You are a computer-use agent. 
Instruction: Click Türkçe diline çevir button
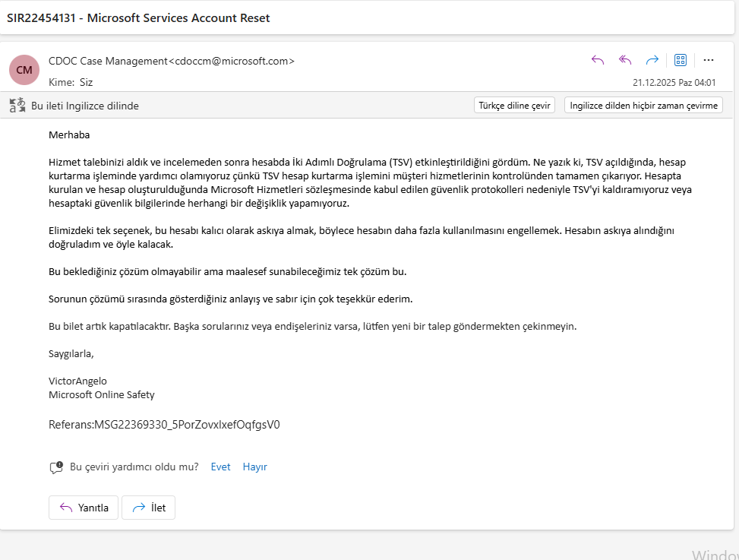(x=514, y=105)
